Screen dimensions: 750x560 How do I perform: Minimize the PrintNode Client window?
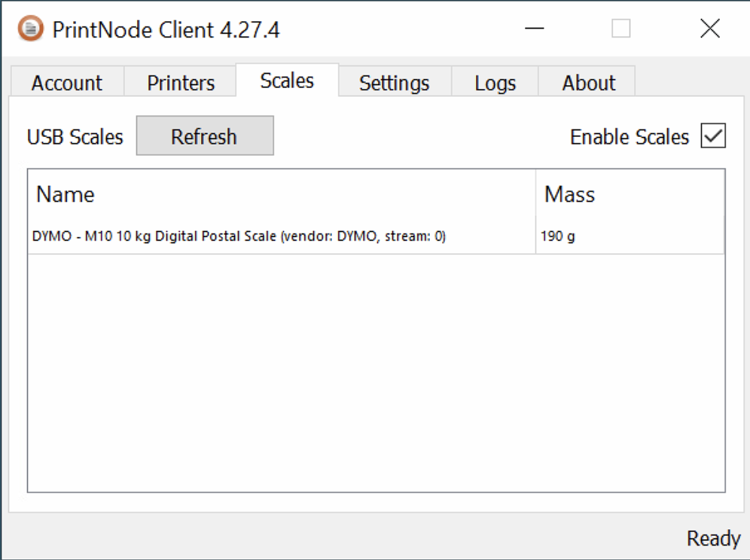point(535,28)
